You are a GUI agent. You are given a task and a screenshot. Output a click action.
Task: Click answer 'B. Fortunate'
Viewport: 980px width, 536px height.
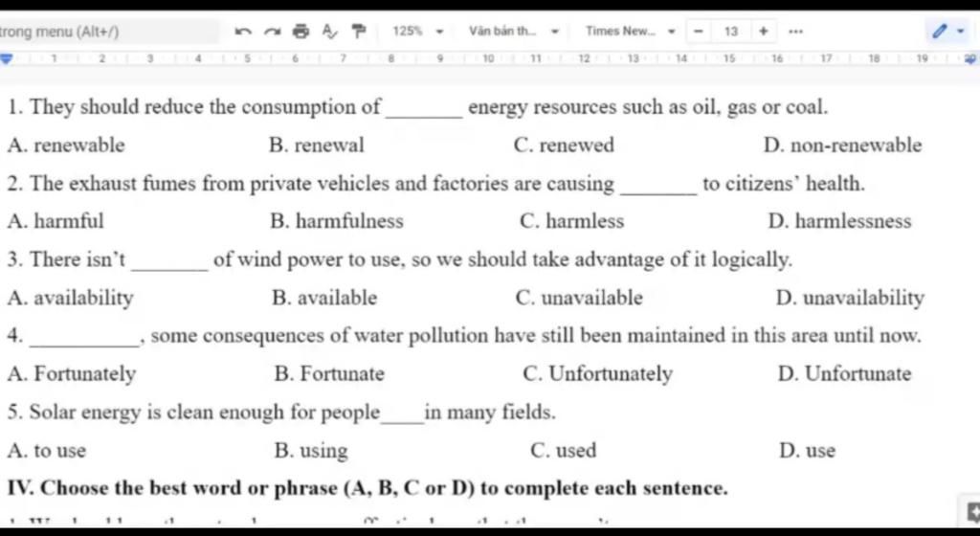[x=329, y=374]
